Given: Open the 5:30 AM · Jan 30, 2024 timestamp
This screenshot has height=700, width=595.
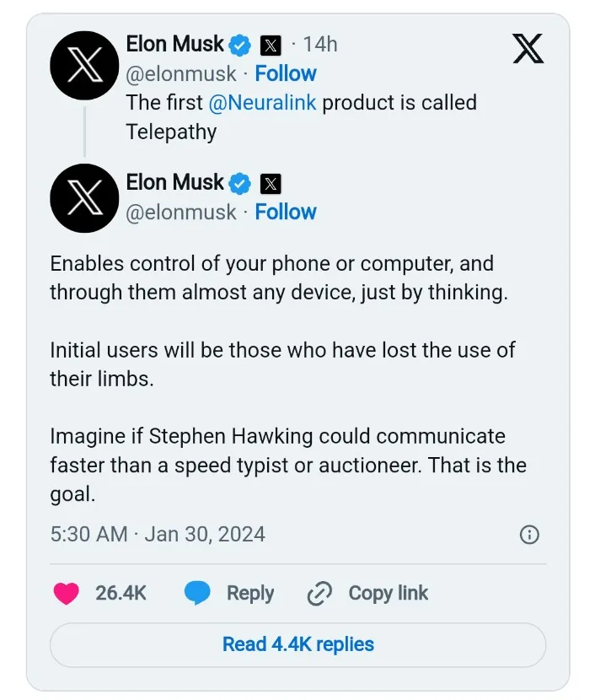Looking at the screenshot, I should pos(158,535).
